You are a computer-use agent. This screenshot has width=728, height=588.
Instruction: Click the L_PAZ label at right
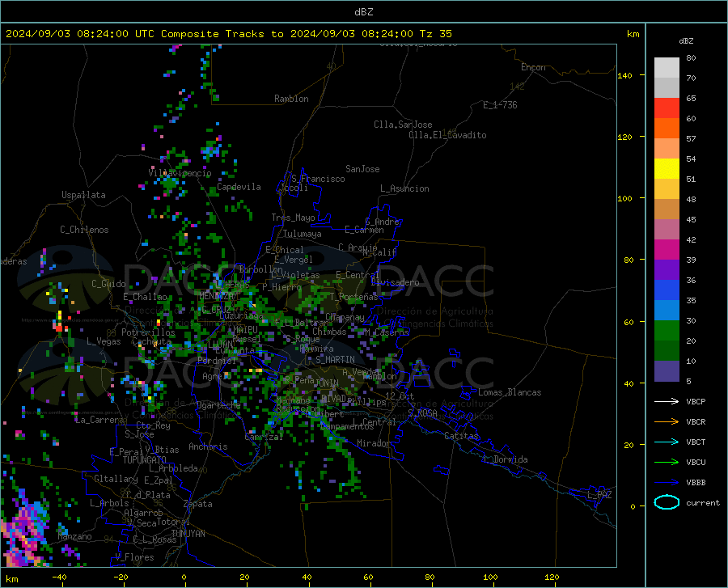pyautogui.click(x=599, y=495)
